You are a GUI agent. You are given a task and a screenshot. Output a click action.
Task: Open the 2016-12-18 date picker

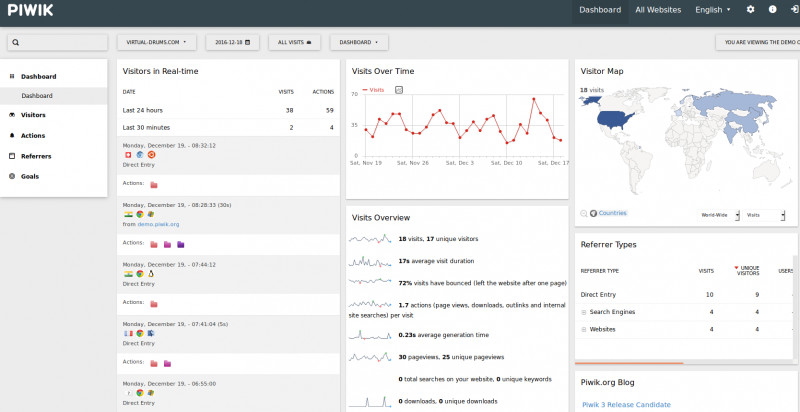coord(233,42)
